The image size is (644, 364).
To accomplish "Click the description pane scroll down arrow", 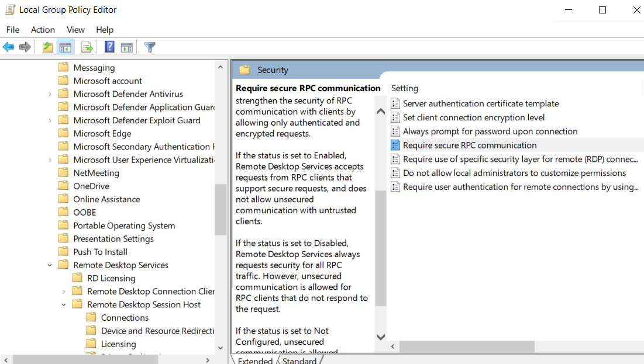I will [380, 337].
